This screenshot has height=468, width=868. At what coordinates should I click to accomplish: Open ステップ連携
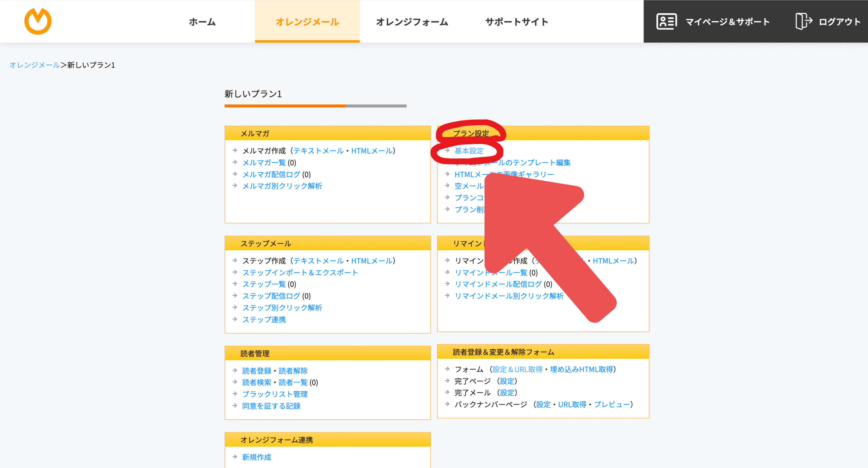pyautogui.click(x=264, y=320)
